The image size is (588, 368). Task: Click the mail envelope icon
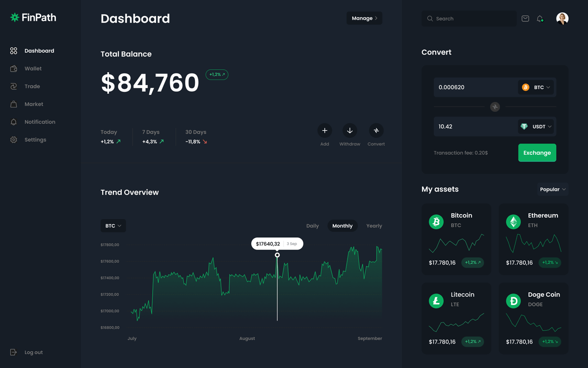pyautogui.click(x=525, y=19)
